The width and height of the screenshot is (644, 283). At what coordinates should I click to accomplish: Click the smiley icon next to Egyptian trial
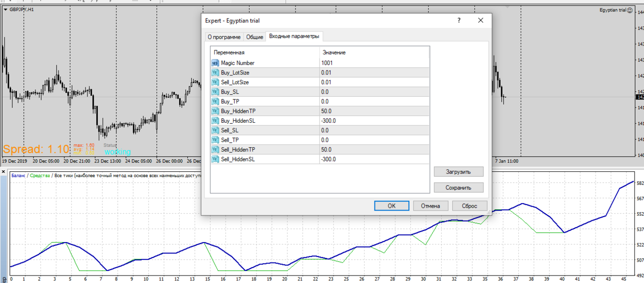tap(630, 10)
